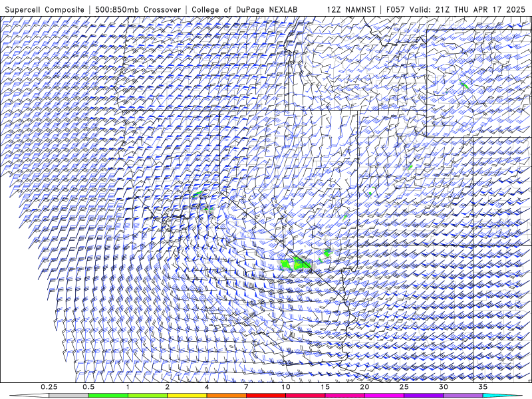Click the yellow 2–4 color bar segment
The image size is (532, 399).
(x=187, y=396)
